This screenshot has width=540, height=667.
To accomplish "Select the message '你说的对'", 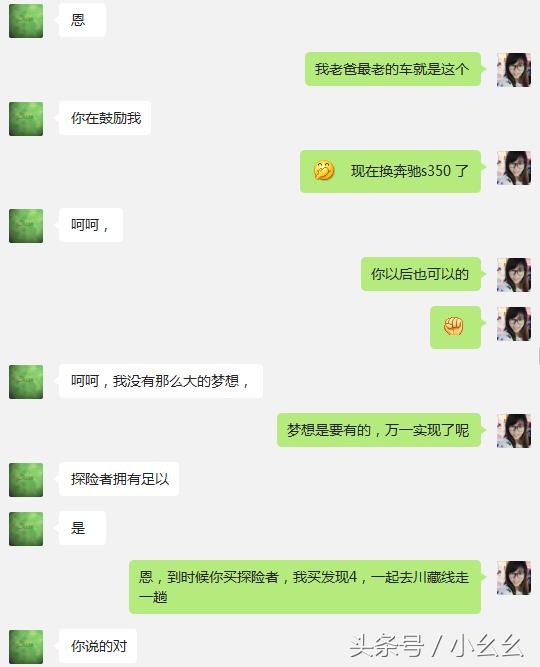I will (x=98, y=646).
